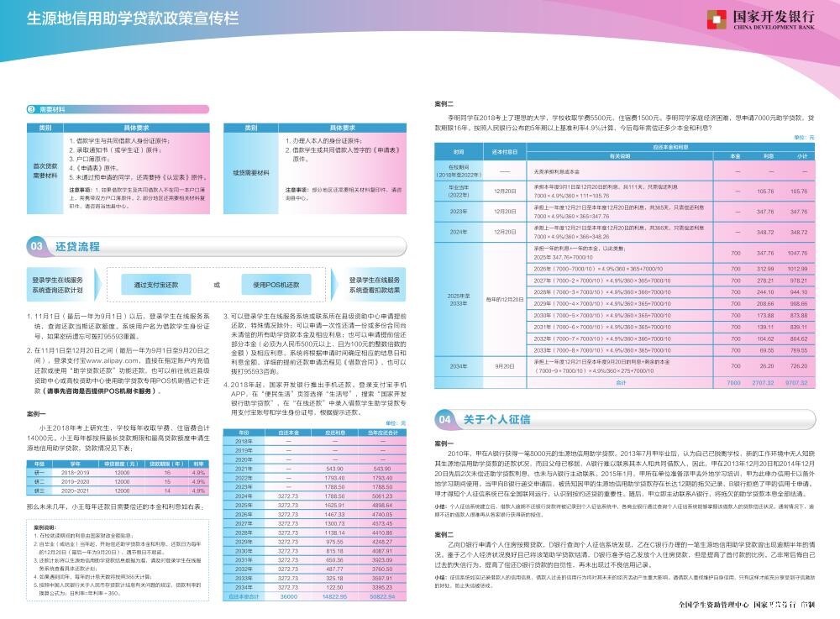Click the circled 3 badge beside 需要材料
Screen dimensions: 840x619
click(x=31, y=109)
